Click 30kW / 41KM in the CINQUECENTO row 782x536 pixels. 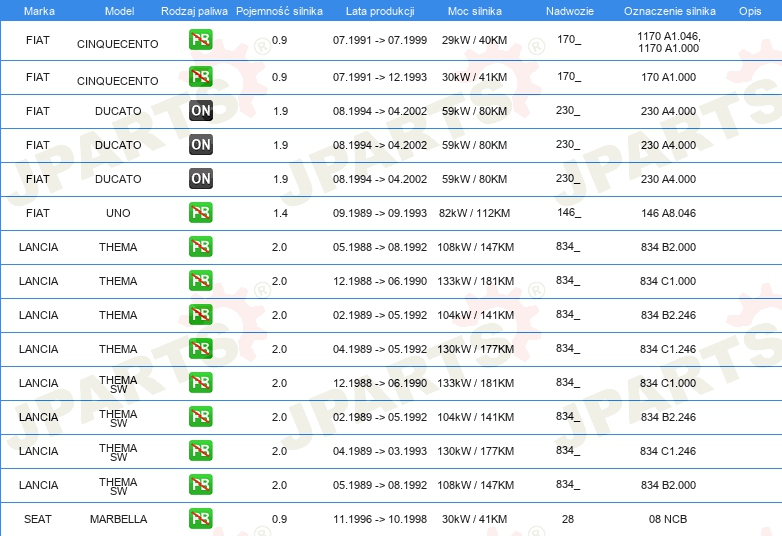coord(474,77)
